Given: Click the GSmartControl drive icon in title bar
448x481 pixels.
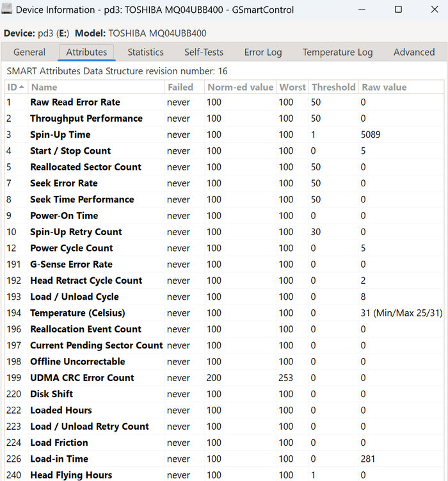Looking at the screenshot, I should [x=7, y=10].
